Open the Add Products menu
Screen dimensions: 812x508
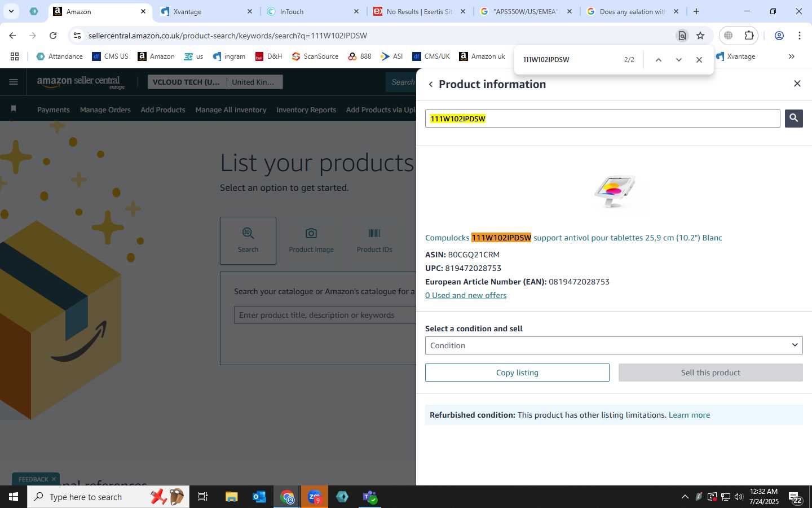coord(163,110)
